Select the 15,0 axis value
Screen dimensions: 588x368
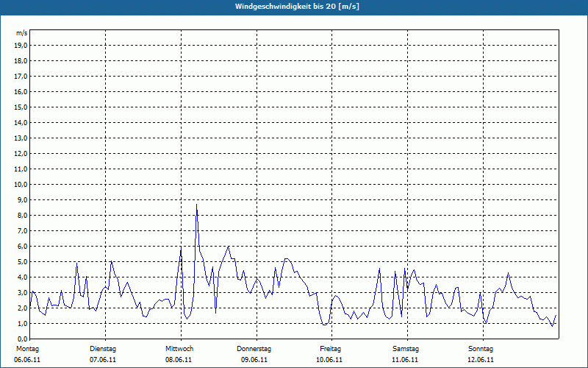[21, 107]
